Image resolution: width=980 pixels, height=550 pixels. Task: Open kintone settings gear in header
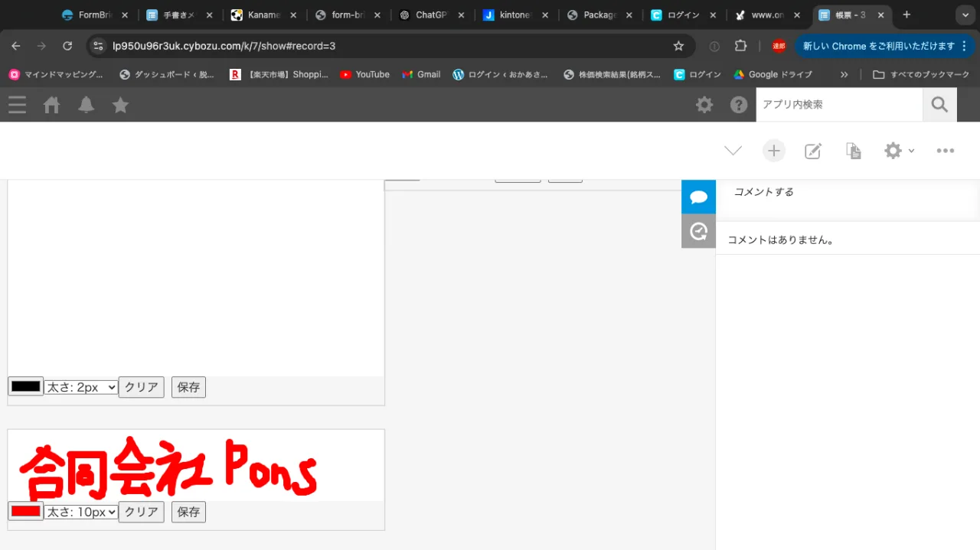pyautogui.click(x=704, y=105)
